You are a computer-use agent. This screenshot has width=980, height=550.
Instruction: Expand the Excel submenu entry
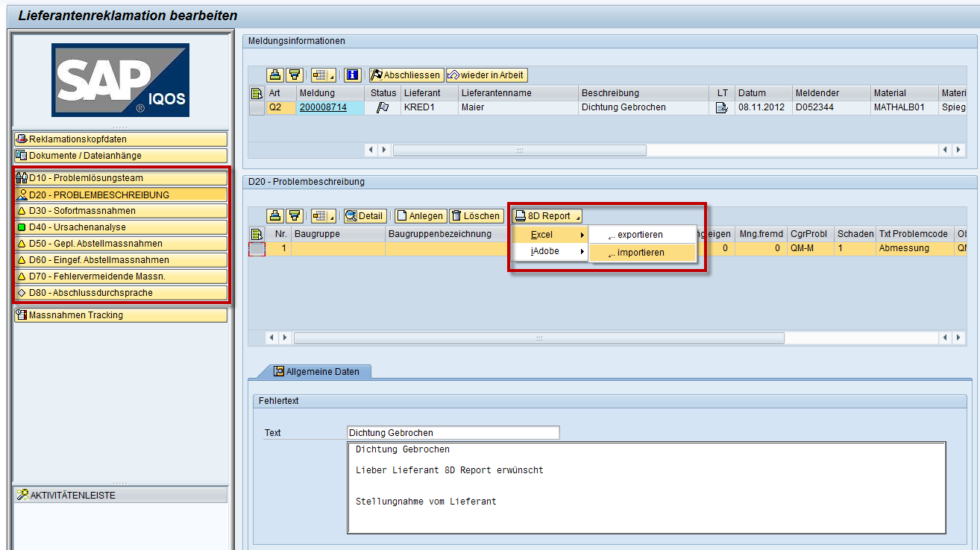point(552,235)
